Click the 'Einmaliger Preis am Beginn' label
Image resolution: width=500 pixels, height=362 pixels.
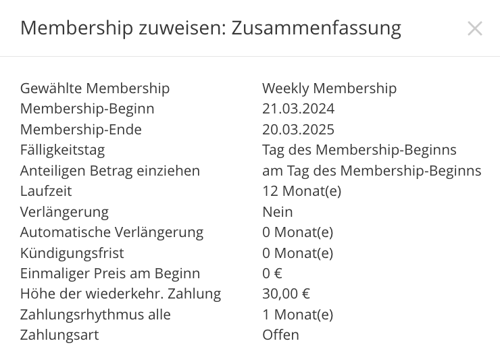[x=110, y=274]
